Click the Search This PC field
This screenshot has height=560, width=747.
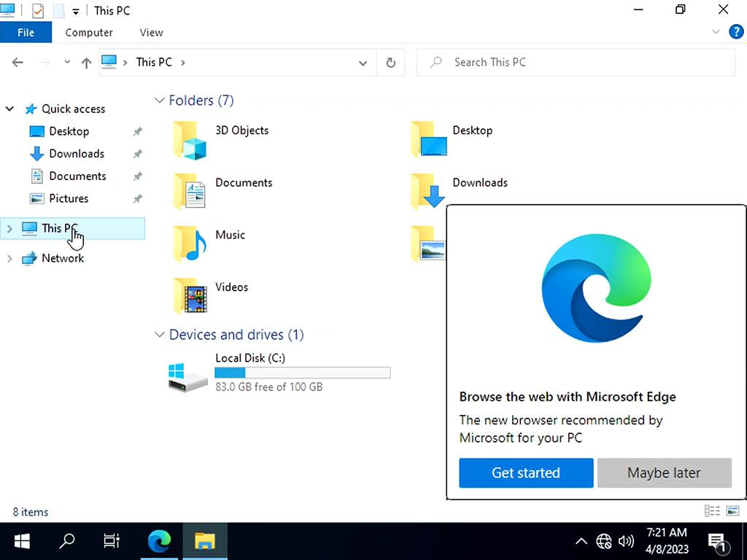[576, 63]
